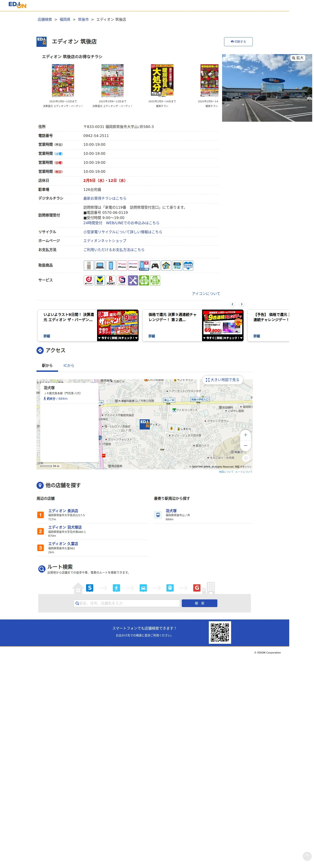Open 羽犬塚 nearest station link
The width and height of the screenshot is (314, 868).
coord(171,511)
